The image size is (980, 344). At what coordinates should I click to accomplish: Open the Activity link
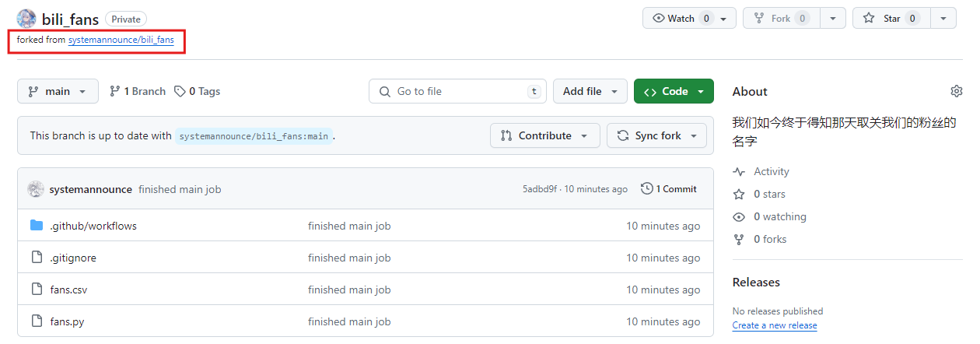coord(761,171)
